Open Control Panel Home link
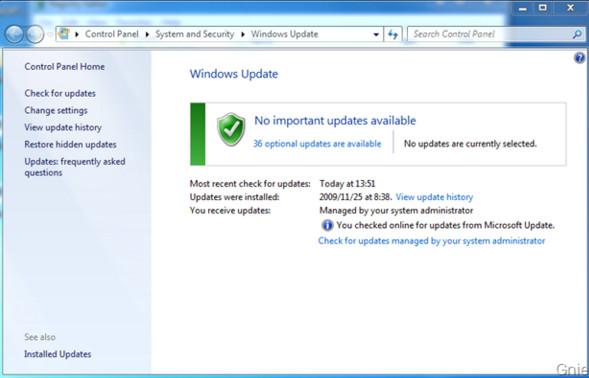Viewport: 589px width, 378px height. coord(65,67)
